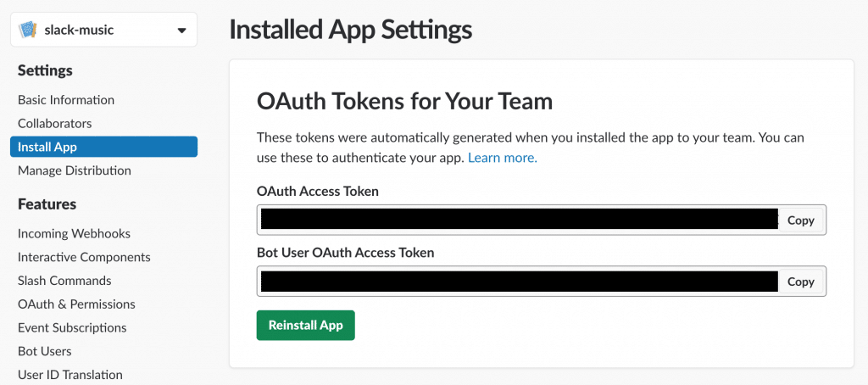Open Event Subscriptions settings
The image size is (868, 385).
pos(72,328)
